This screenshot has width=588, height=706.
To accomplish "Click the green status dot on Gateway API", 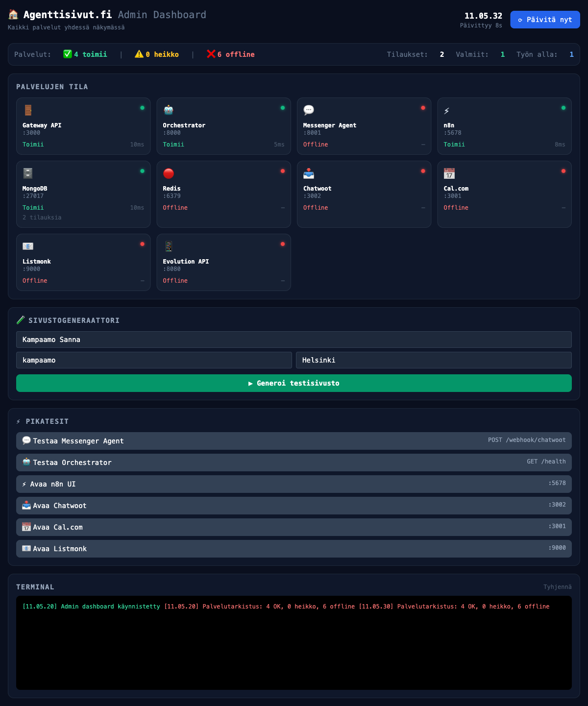I will coord(142,108).
